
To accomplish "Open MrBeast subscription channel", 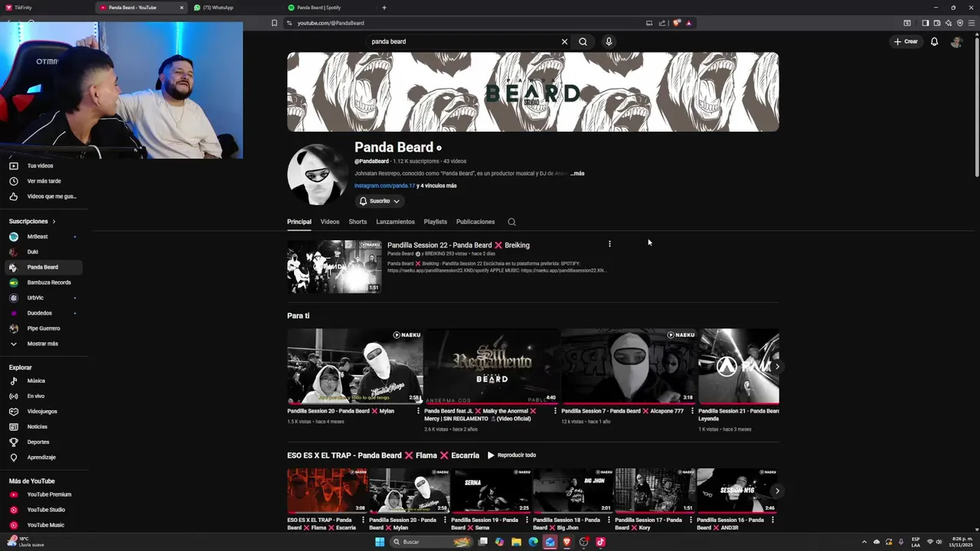I will pos(44,236).
